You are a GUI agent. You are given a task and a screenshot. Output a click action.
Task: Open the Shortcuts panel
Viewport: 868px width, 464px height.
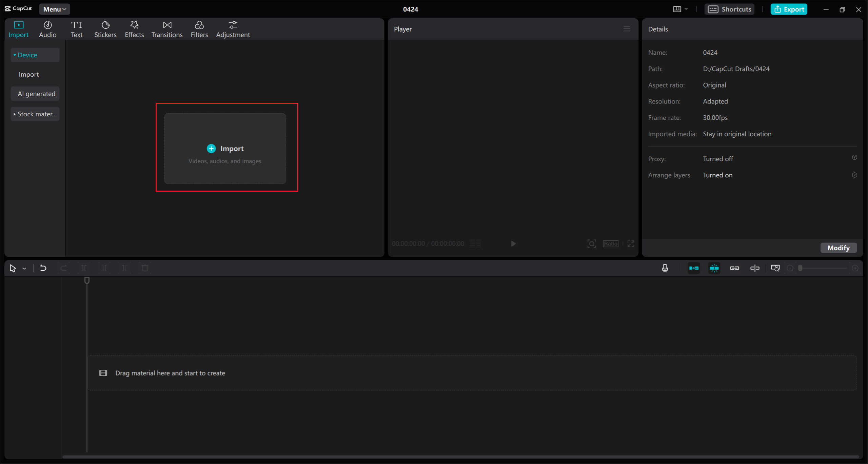tap(730, 9)
